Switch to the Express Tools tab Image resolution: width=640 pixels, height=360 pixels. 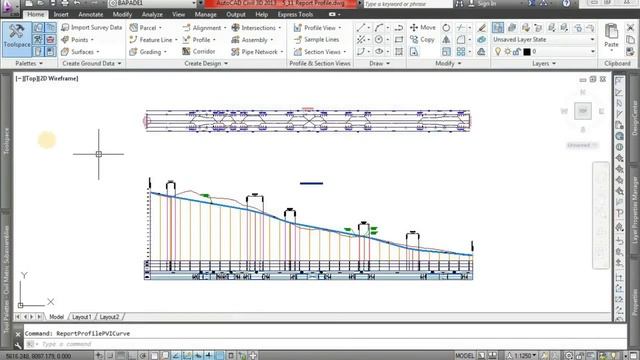click(x=295, y=14)
